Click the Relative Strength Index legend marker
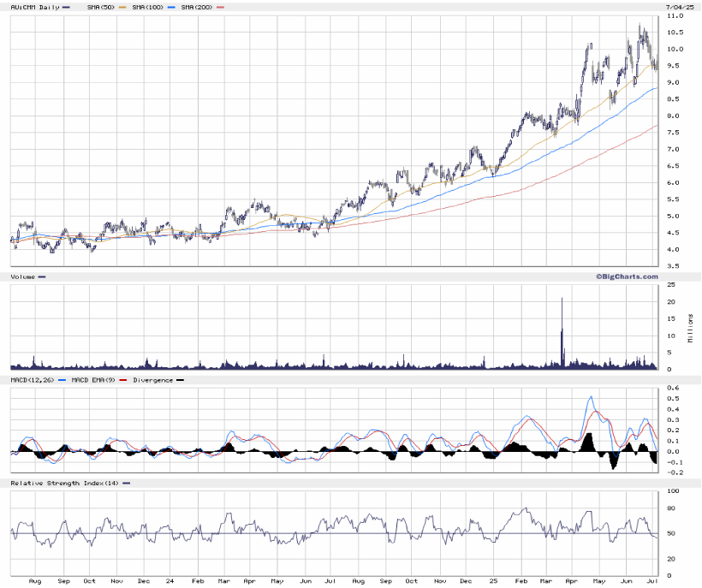Screen dimensions: 702x588 [127, 484]
